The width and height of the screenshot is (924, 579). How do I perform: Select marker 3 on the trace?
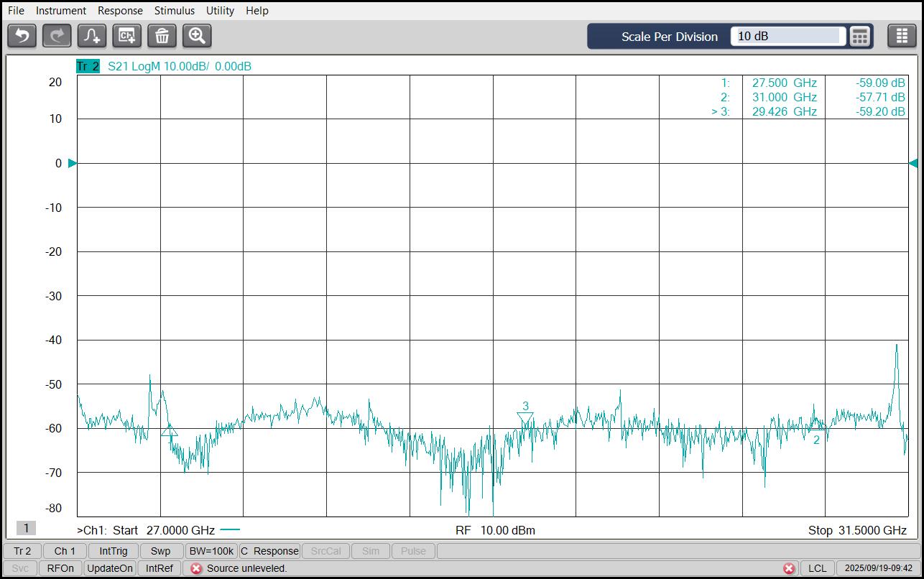coord(525,416)
